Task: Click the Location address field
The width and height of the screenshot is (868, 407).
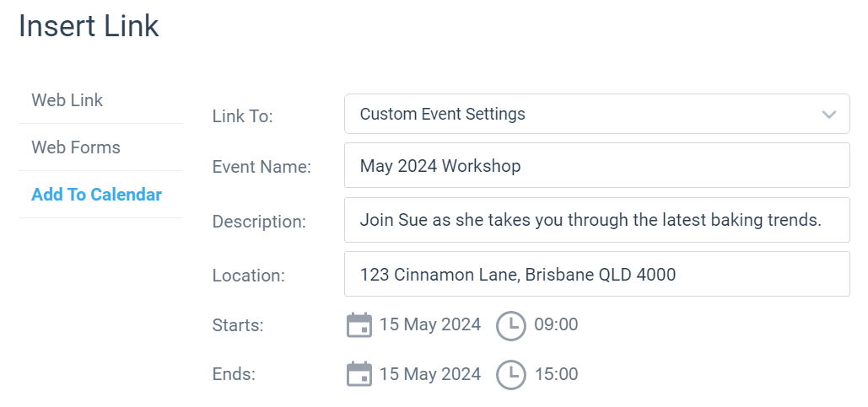Action: pos(596,275)
